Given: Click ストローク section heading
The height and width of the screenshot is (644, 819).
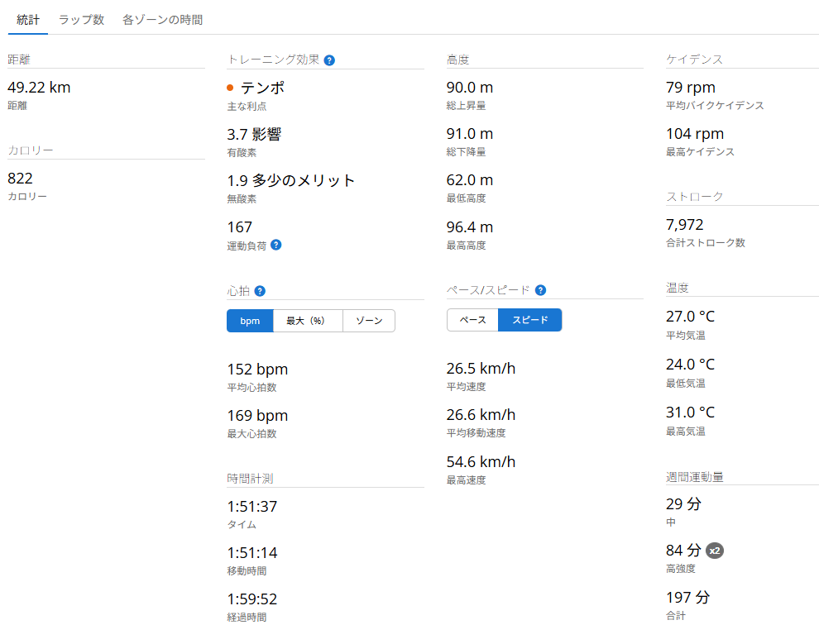Looking at the screenshot, I should coord(694,197).
